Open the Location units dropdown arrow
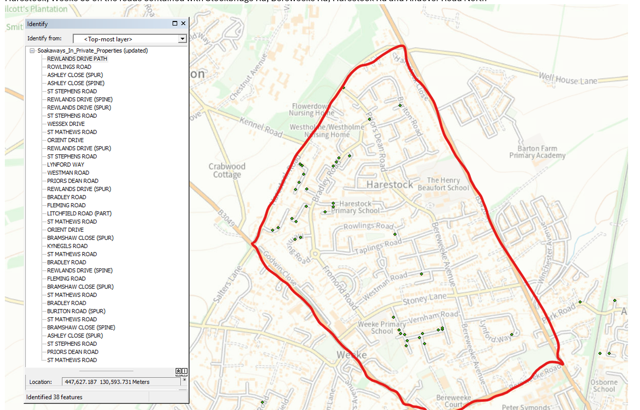The height and width of the screenshot is (410, 640). pyautogui.click(x=184, y=380)
